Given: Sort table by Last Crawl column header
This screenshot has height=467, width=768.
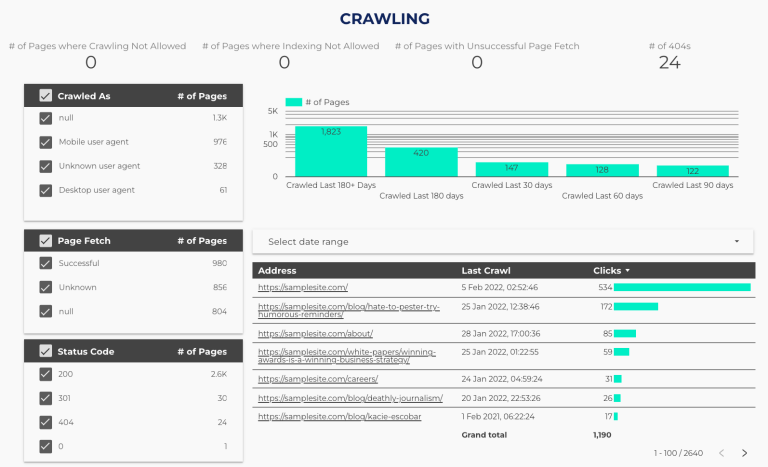Looking at the screenshot, I should (x=484, y=270).
